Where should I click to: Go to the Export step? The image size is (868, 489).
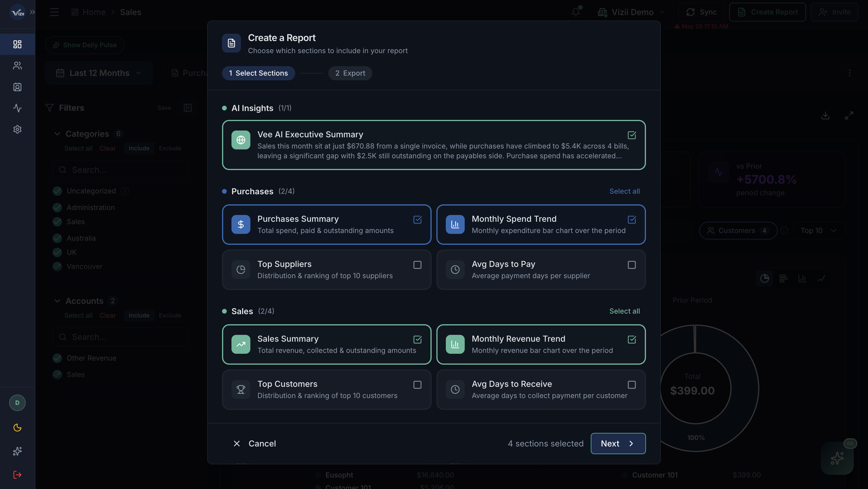(350, 73)
